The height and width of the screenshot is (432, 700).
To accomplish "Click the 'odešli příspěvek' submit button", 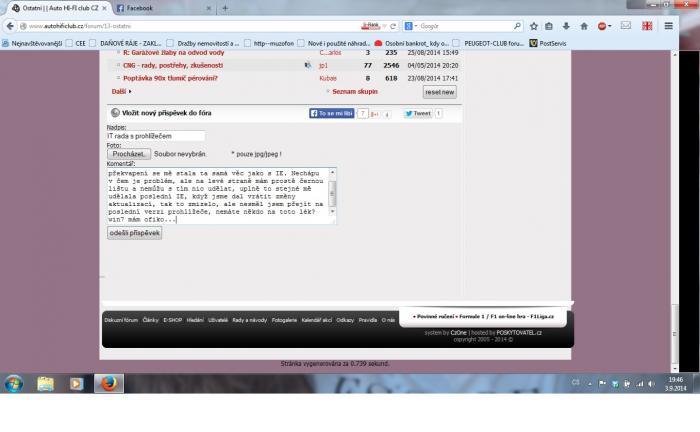I will pyautogui.click(x=134, y=232).
